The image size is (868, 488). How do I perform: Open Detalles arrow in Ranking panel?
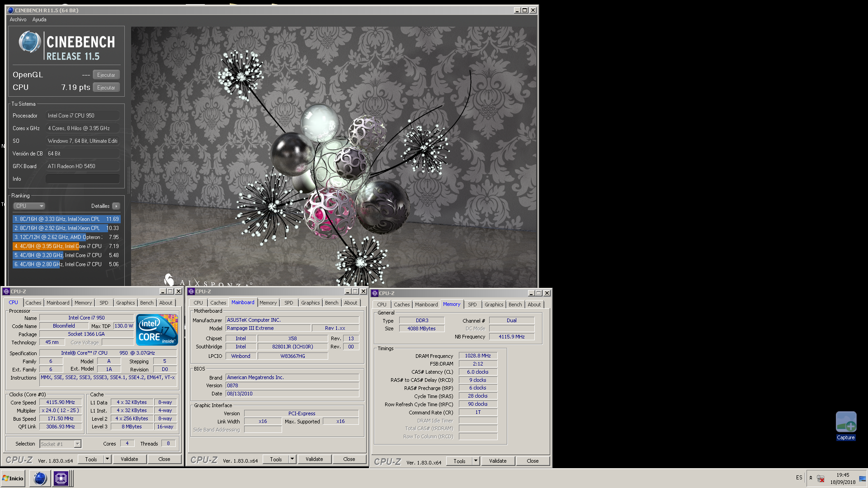pyautogui.click(x=116, y=206)
